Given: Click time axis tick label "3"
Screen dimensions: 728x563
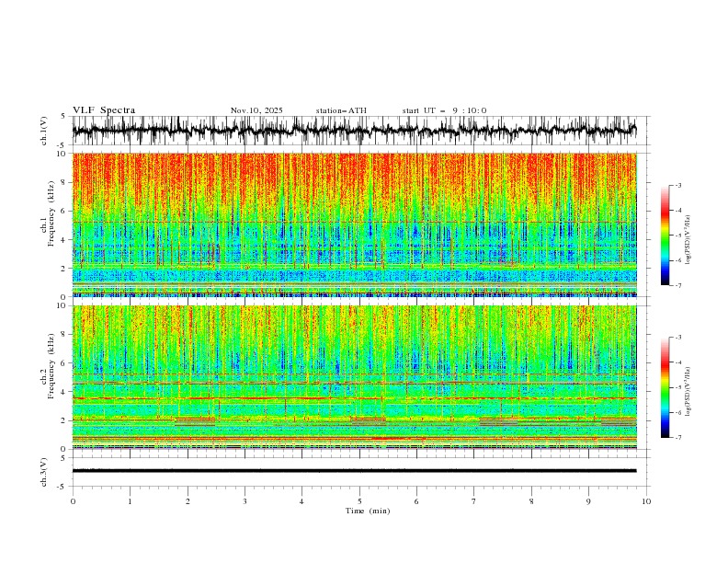Looking at the screenshot, I should point(245,501).
